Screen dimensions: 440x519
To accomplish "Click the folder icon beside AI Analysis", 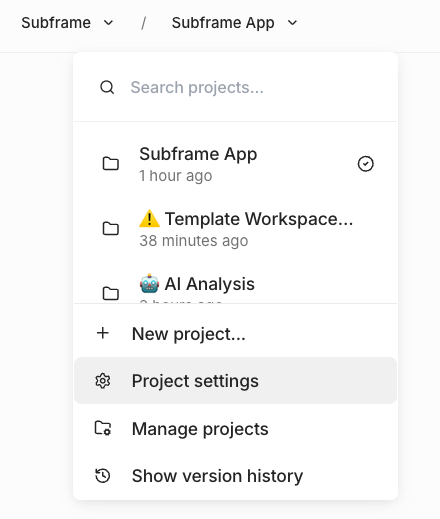I will tap(111, 293).
